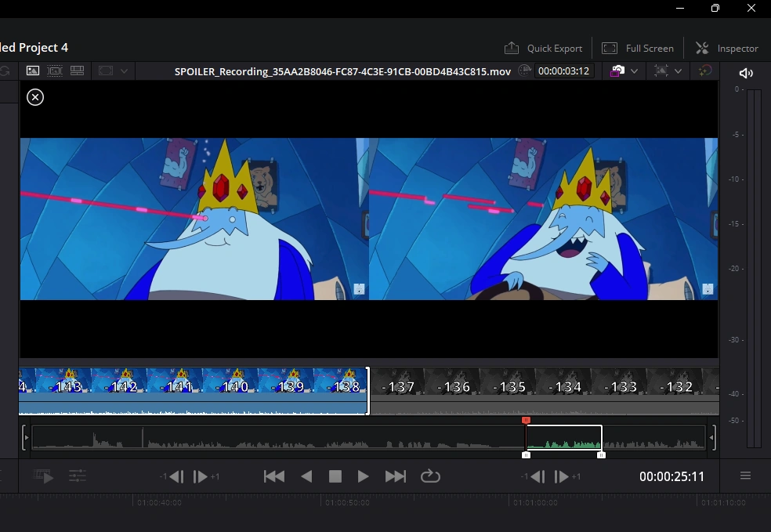Image resolution: width=771 pixels, height=532 pixels.
Task: Click the change clip duration clock icon
Action: pyautogui.click(x=525, y=71)
